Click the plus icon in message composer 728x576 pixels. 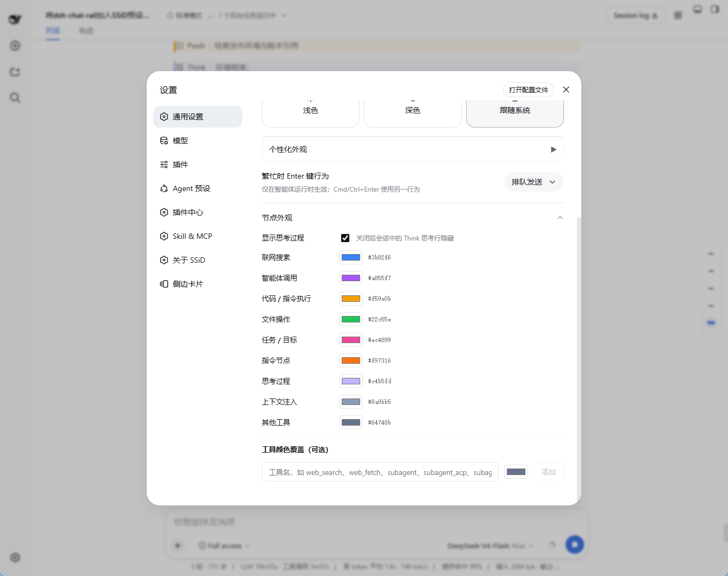point(178,545)
